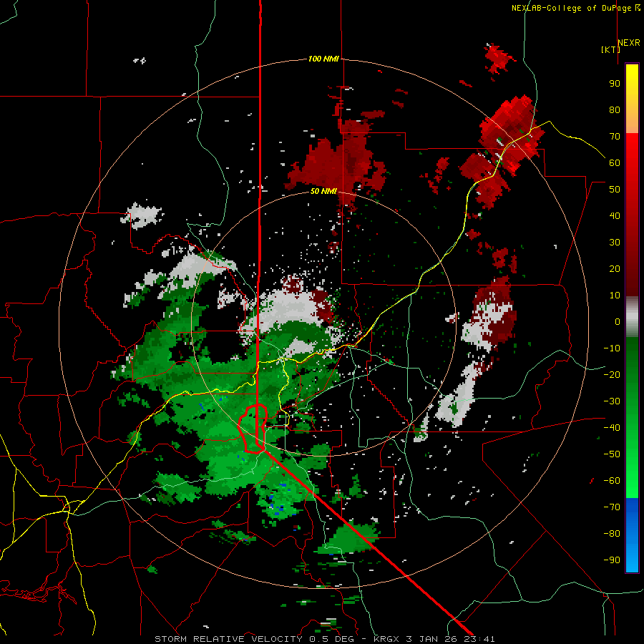644x644 pixels.
Task: Select the 50 NMI range ring label
Action: click(x=323, y=191)
